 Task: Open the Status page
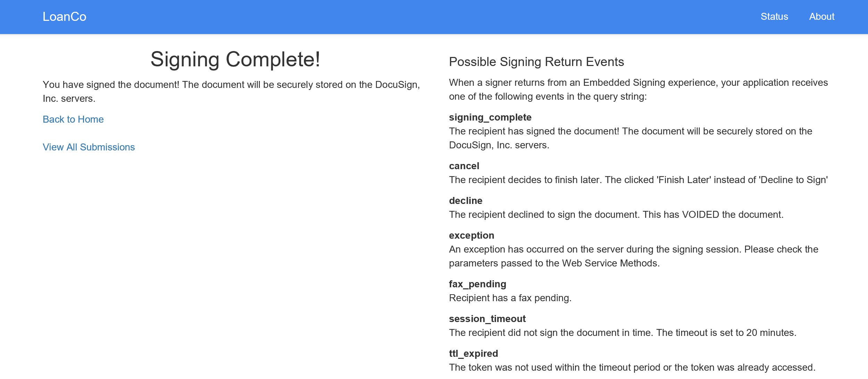pos(774,16)
